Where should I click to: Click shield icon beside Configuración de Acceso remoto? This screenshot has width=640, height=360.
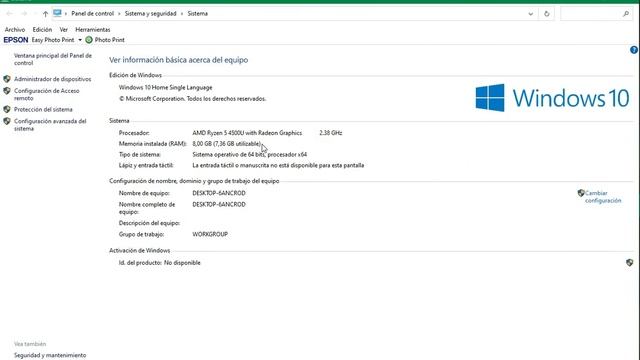tap(7, 91)
